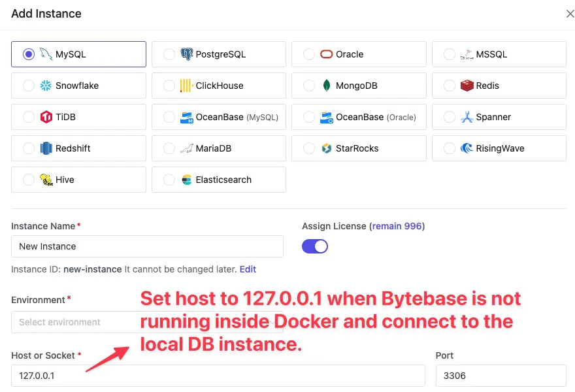Viewport: 575px width, 392px height.
Task: Click the Environment field label
Action: click(38, 300)
